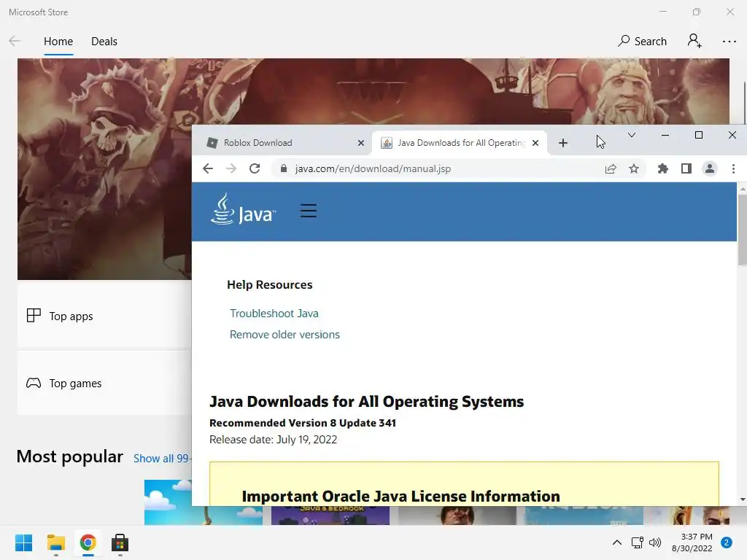The height and width of the screenshot is (560, 747).
Task: Open the notification center badge
Action: (727, 542)
